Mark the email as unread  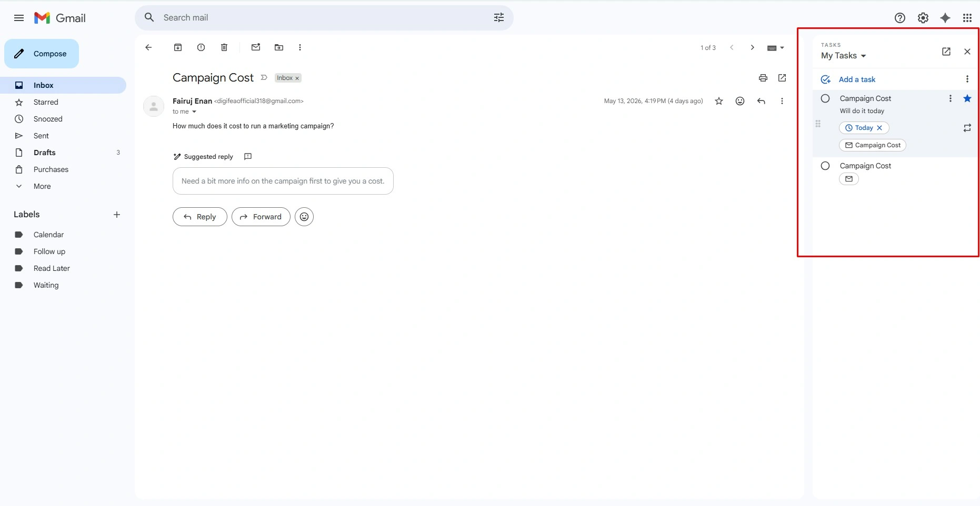coord(256,47)
